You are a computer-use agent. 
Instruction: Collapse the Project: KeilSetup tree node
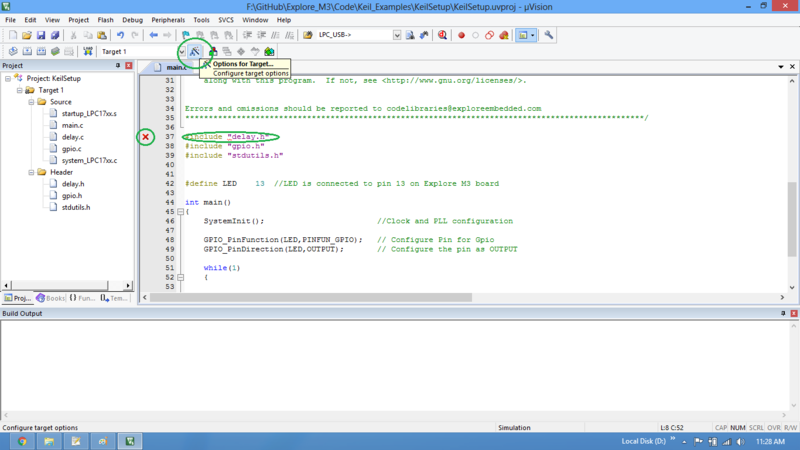(8, 79)
